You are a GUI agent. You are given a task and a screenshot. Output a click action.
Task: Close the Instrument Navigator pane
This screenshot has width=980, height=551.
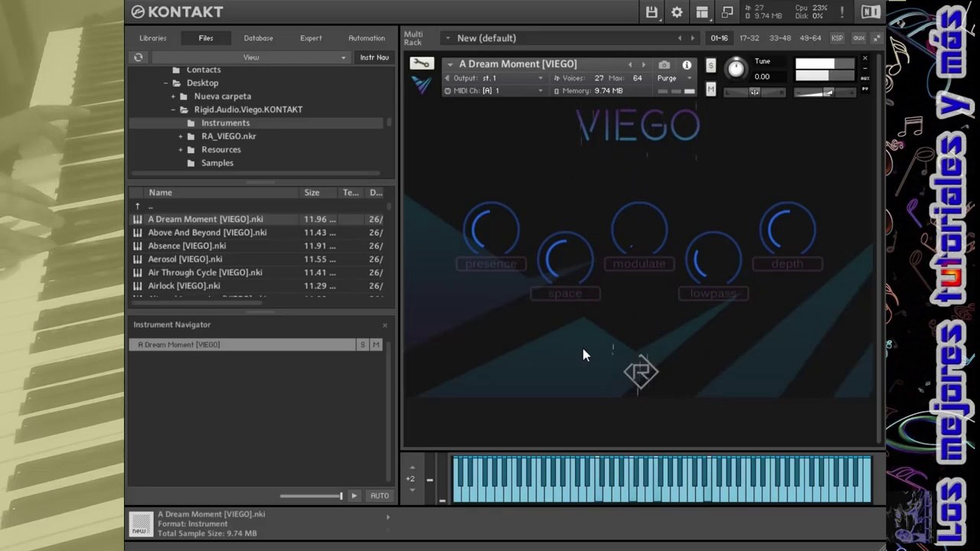385,325
